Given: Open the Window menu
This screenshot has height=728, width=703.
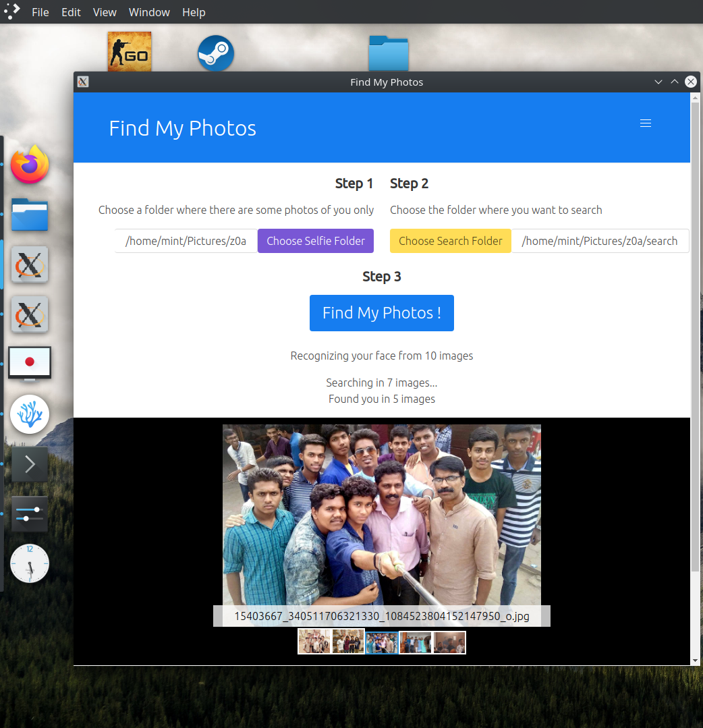Looking at the screenshot, I should tap(149, 12).
